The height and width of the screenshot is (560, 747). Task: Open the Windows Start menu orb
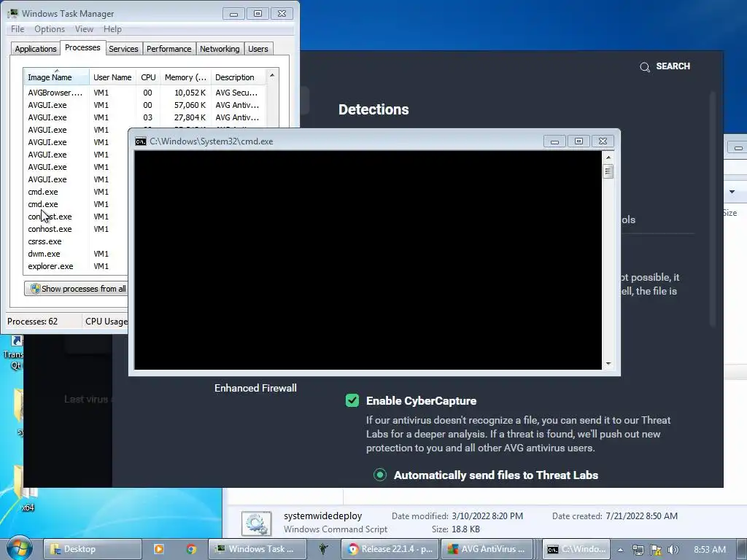point(19,548)
